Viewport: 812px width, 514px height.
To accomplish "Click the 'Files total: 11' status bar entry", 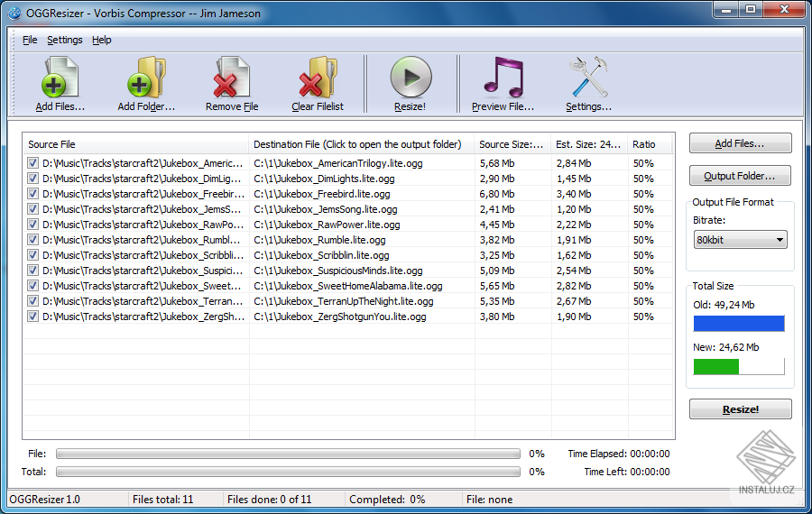I will coord(162,499).
